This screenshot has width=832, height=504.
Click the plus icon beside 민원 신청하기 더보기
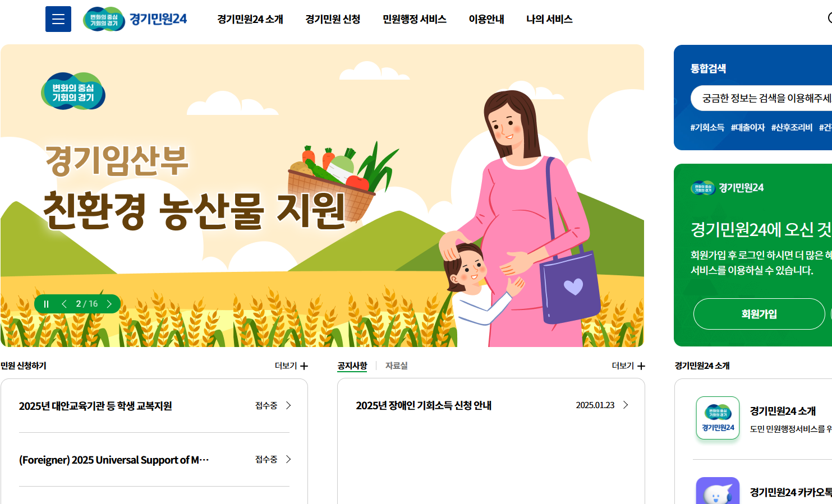click(304, 366)
